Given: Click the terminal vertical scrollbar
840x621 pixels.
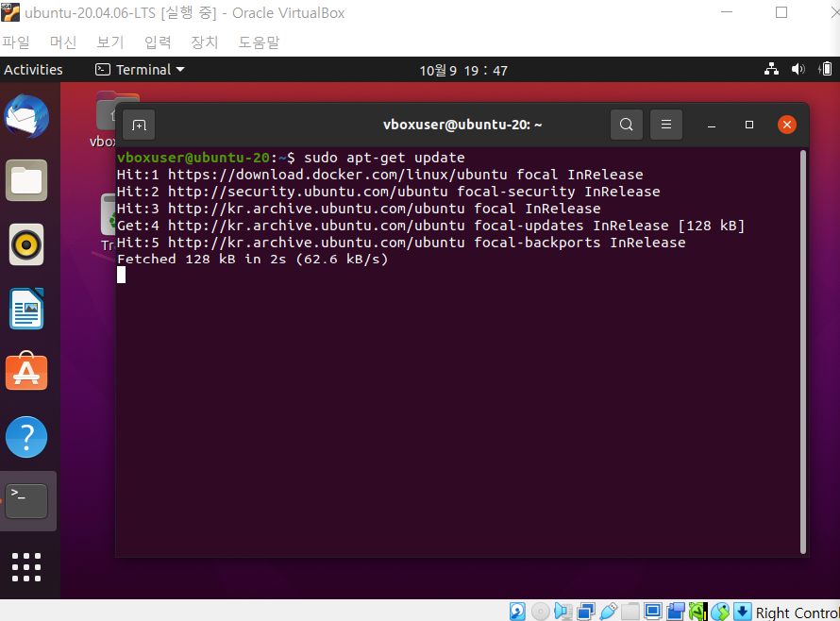Looking at the screenshot, I should pos(802,352).
